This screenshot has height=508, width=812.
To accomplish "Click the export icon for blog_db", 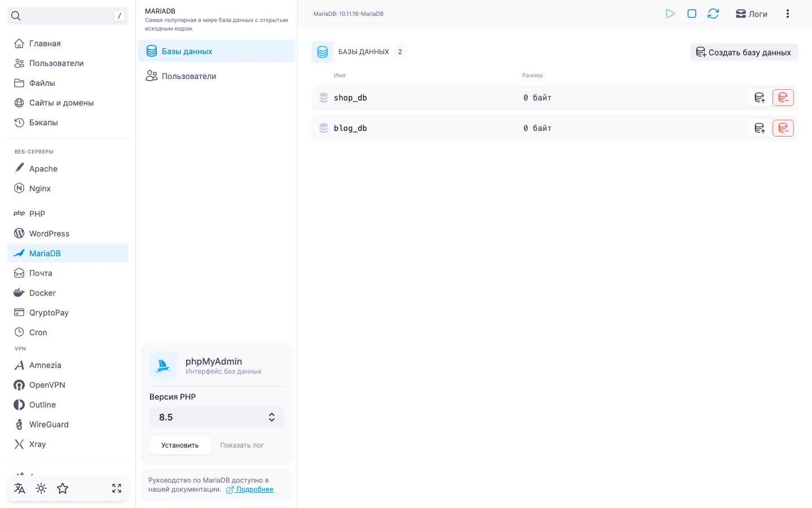I will [760, 128].
